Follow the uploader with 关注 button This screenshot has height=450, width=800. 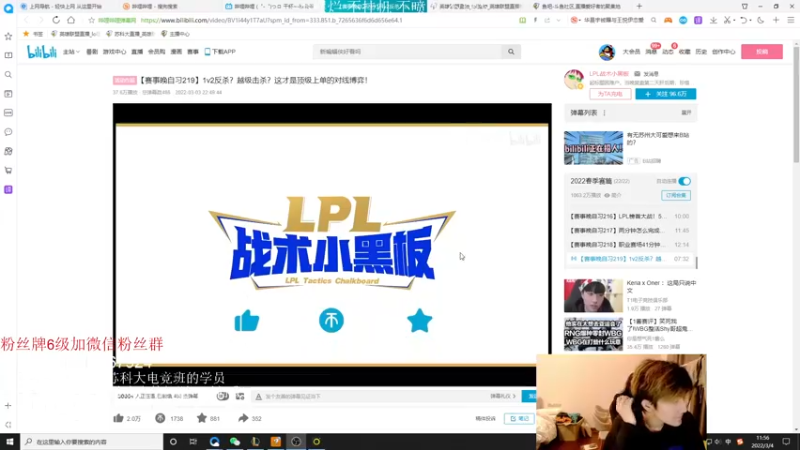pyautogui.click(x=665, y=94)
